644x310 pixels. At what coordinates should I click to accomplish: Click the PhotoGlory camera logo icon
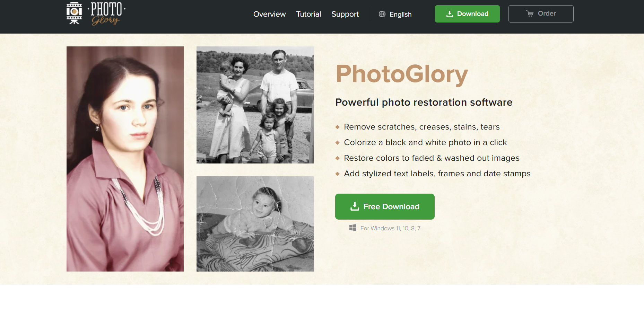(x=74, y=13)
